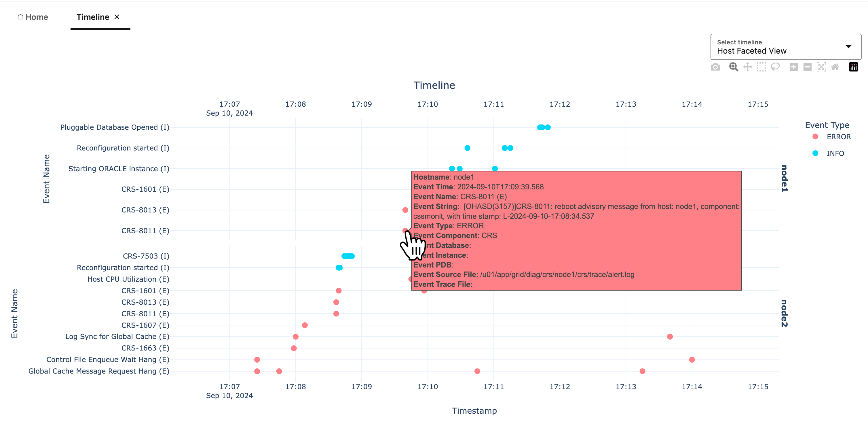Download the timeline chart as PNG image
This screenshot has width=868, height=422.
point(715,67)
